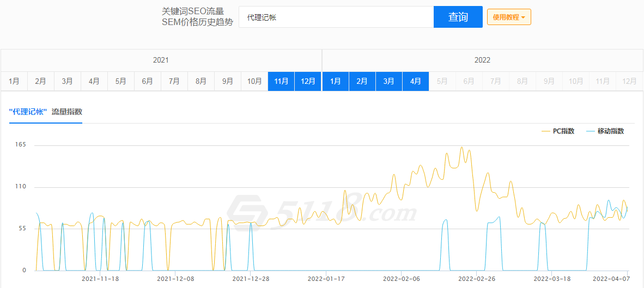Focus the keyword input field containing 代理记帐
Image resolution: width=644 pixels, height=288 pixels.
pos(336,17)
